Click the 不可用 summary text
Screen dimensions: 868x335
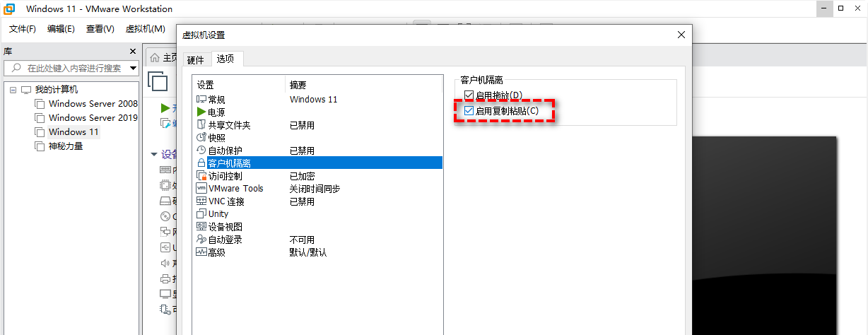302,240
